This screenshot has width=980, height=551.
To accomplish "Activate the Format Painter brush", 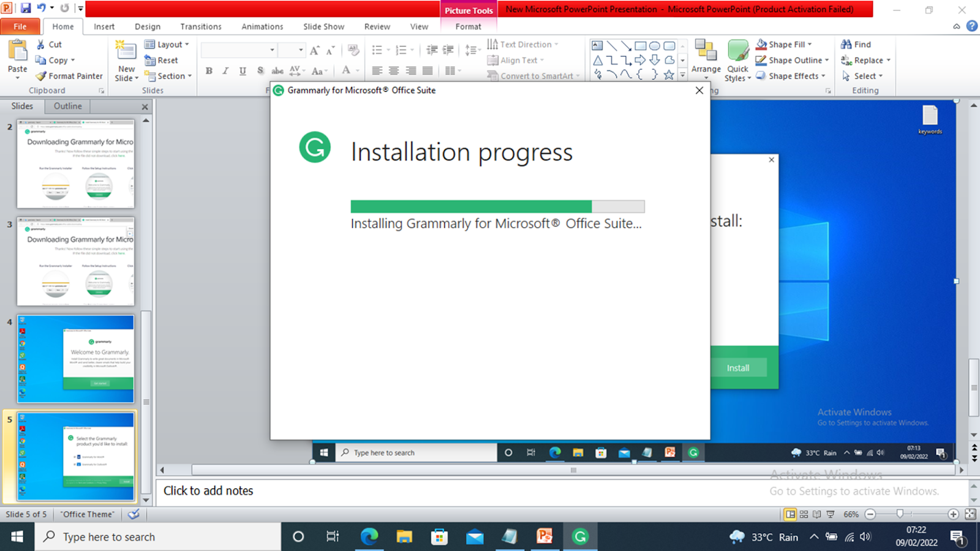I will coord(69,76).
